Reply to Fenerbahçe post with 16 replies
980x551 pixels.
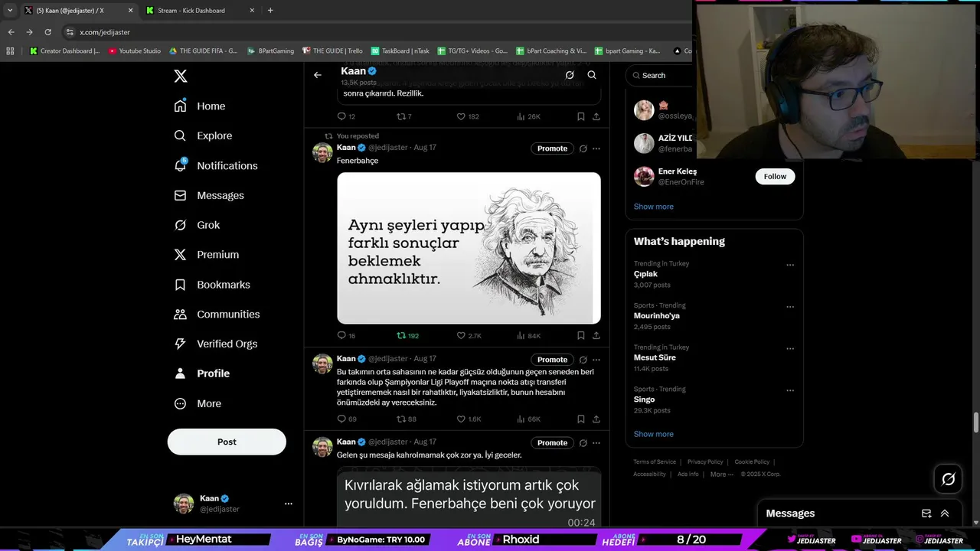tap(346, 336)
